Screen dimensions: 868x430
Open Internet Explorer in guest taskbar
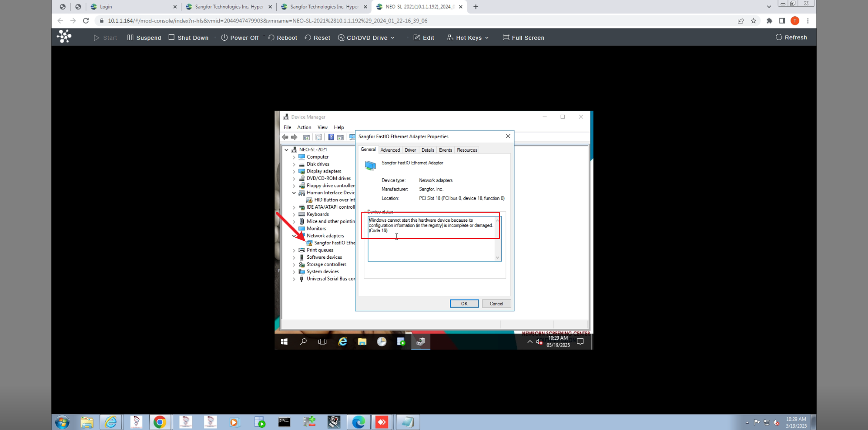(343, 341)
